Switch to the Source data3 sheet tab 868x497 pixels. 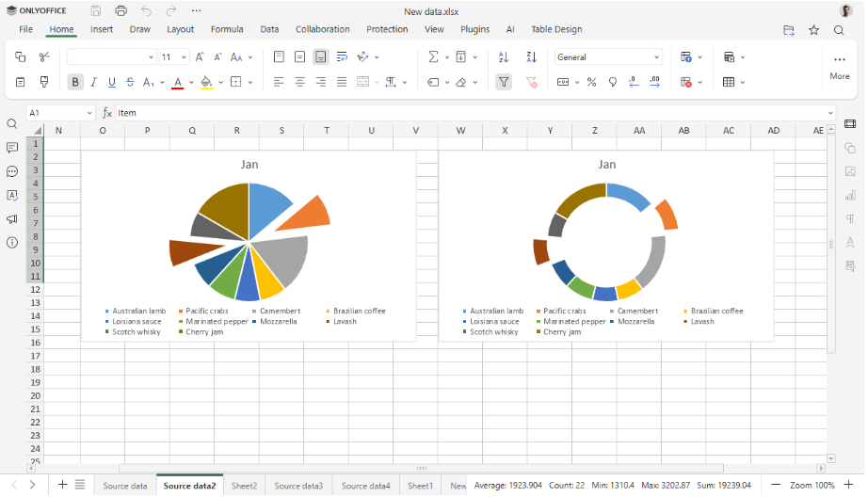click(298, 486)
